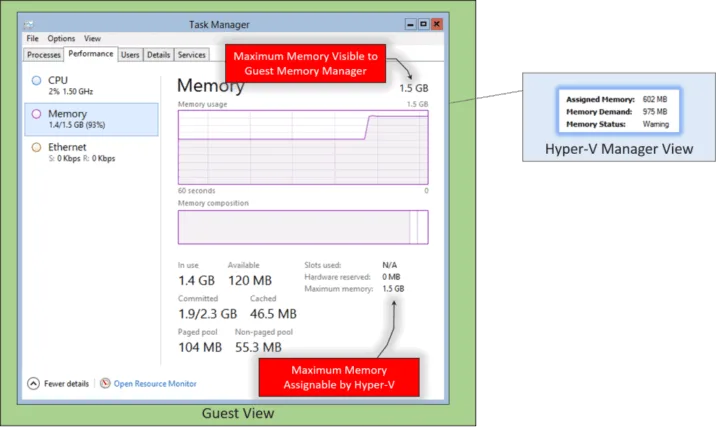Click the Committed value 1.9/2.3 GB
Viewport: 716px width, 432px height.
208,314
